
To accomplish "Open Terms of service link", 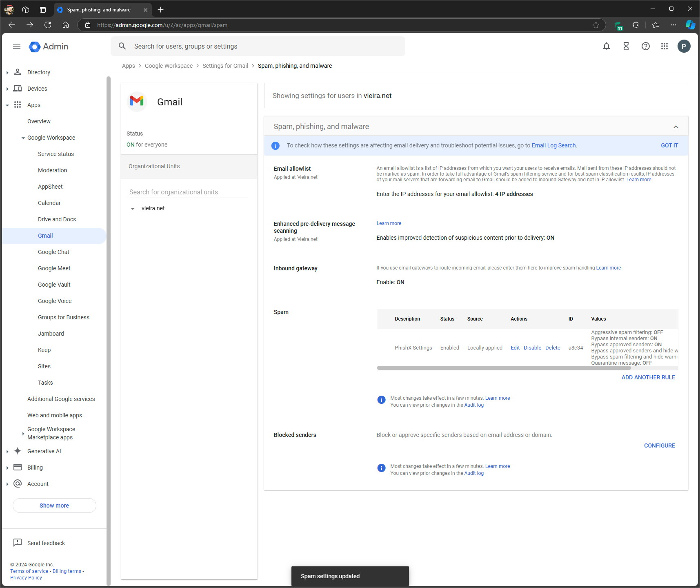I will coord(29,571).
